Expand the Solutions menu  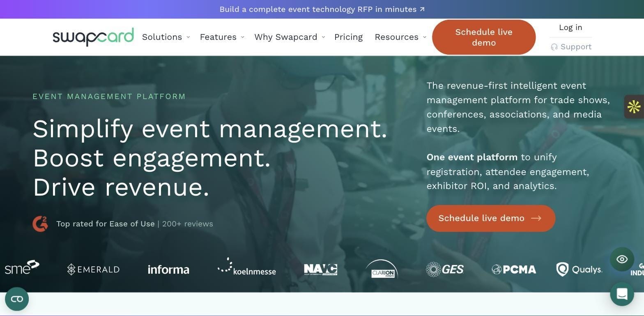tap(166, 37)
